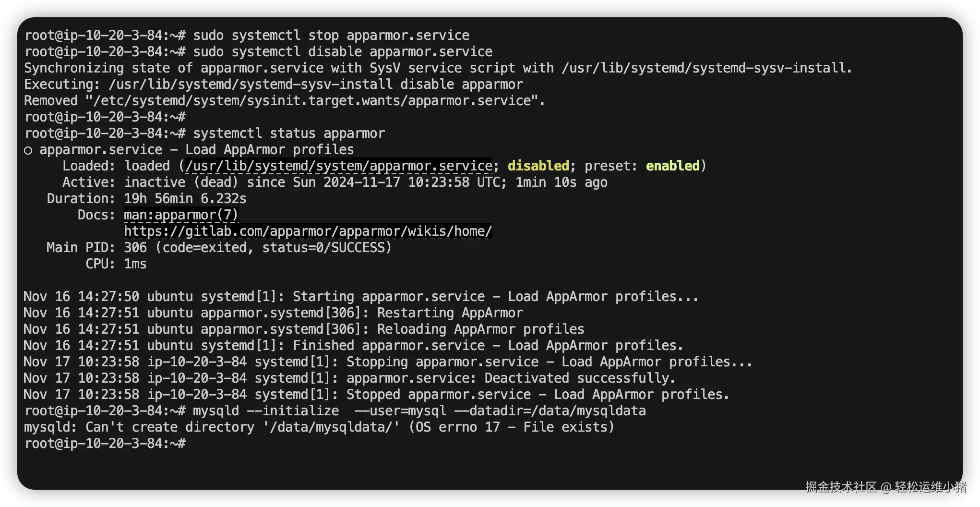Click the "Active: inactive (dead)" status line
Image resolution: width=980 pixels, height=507 pixels.
[335, 182]
